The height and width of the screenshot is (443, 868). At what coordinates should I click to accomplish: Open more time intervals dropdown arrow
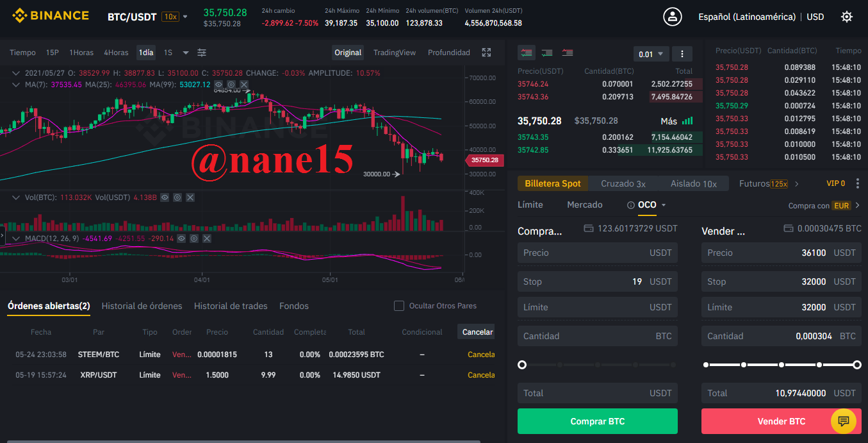(186, 53)
